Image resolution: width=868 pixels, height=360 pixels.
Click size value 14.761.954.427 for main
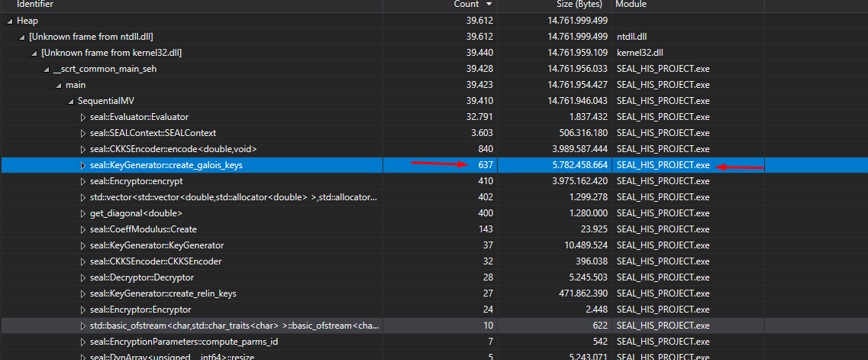click(578, 86)
